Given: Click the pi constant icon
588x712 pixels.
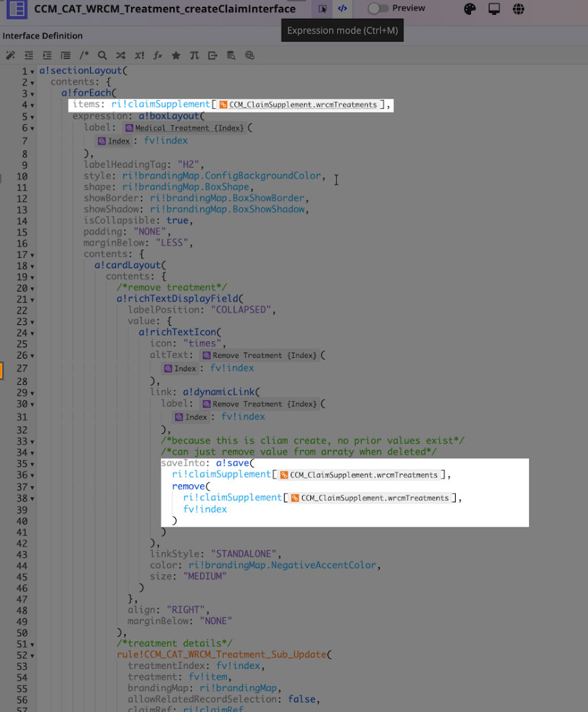Looking at the screenshot, I should tap(194, 55).
